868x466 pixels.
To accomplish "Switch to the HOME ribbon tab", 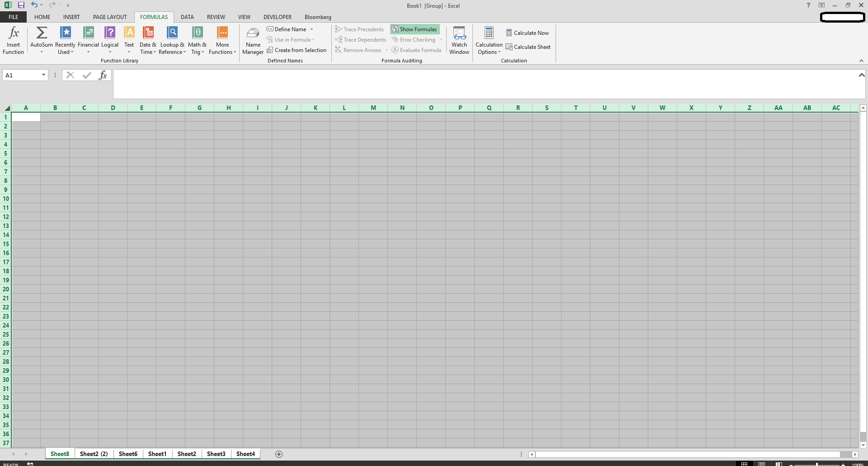I will tap(42, 17).
